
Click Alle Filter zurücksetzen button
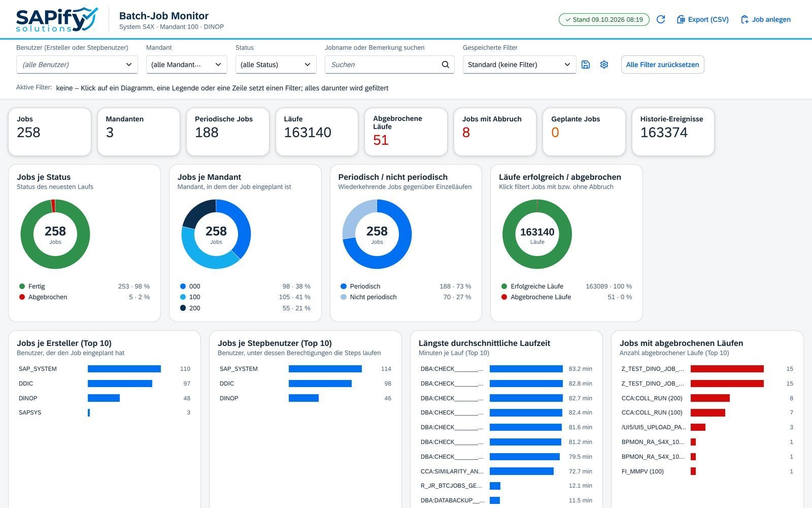(x=662, y=65)
